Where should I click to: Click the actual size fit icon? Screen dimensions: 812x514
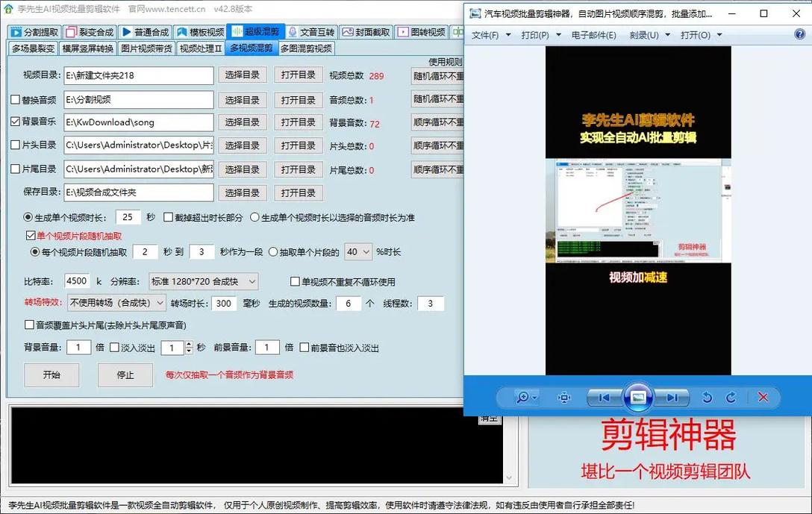[563, 398]
